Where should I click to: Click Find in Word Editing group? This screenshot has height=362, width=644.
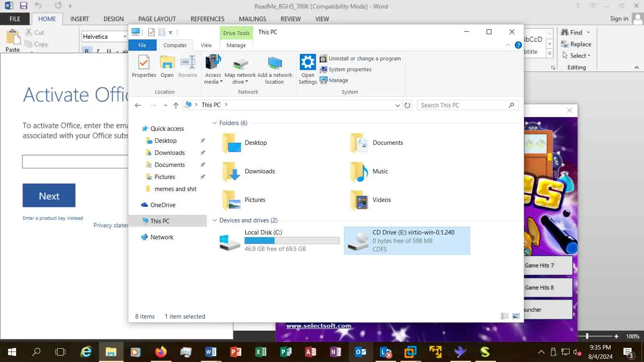pyautogui.click(x=572, y=32)
